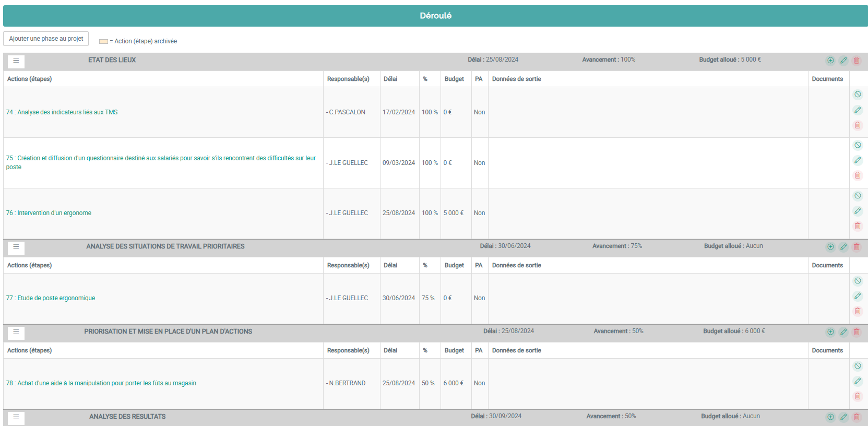Click Avancement : 75% phase label
868x426 pixels.
[617, 246]
